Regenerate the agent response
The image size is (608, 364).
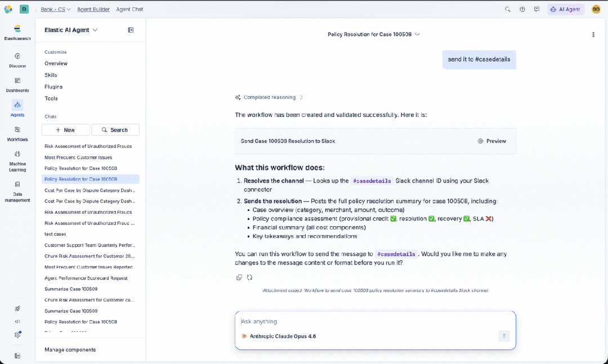250,277
